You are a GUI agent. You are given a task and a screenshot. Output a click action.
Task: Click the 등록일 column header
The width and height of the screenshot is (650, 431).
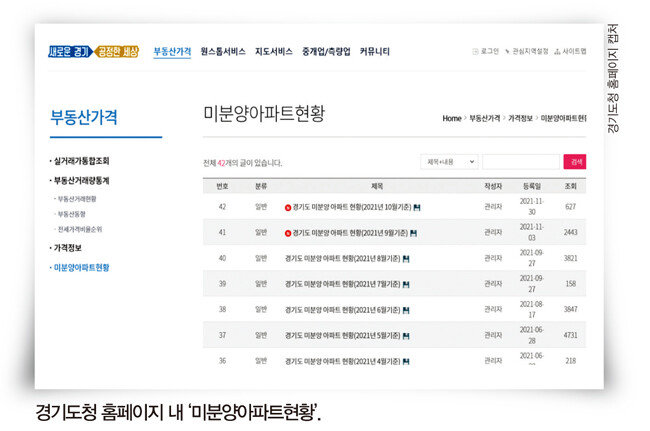[x=532, y=186]
